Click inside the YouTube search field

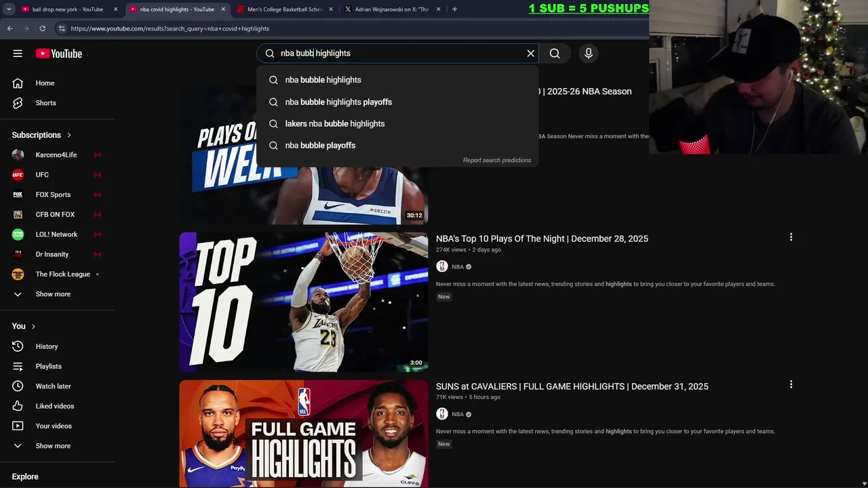tap(397, 54)
